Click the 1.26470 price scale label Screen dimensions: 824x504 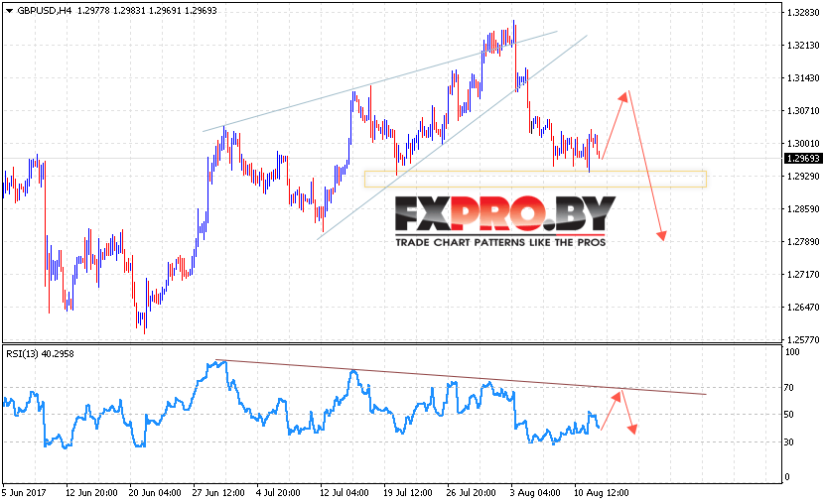tap(803, 307)
